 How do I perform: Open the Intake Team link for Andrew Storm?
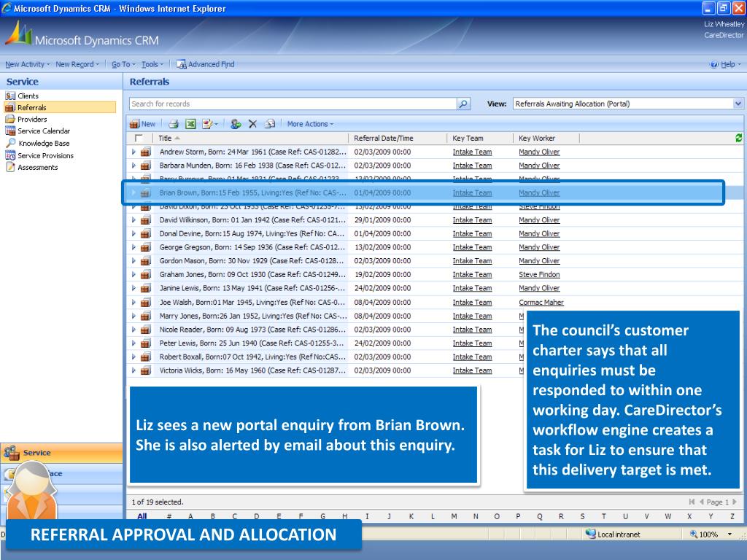(x=472, y=152)
